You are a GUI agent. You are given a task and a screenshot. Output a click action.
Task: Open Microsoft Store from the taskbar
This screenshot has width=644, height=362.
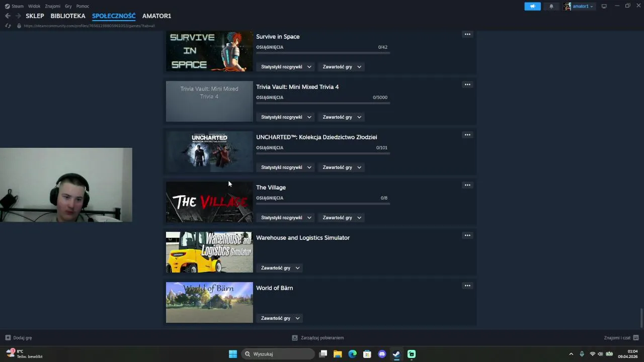click(367, 354)
